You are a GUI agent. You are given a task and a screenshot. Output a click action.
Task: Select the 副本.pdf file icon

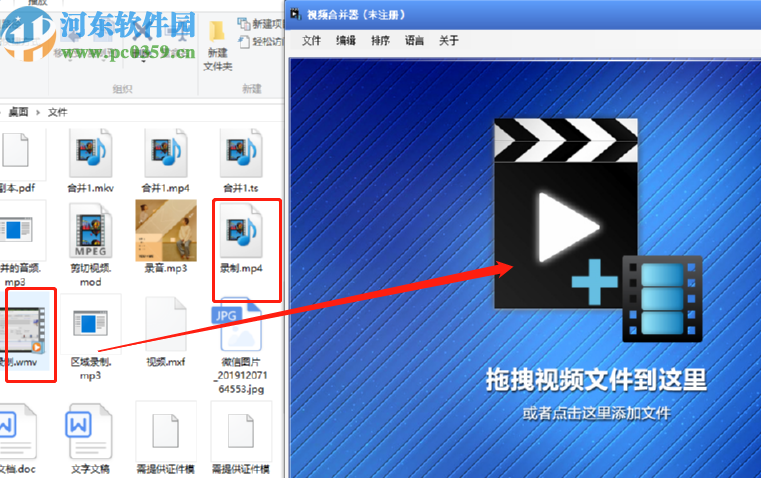tap(16, 150)
